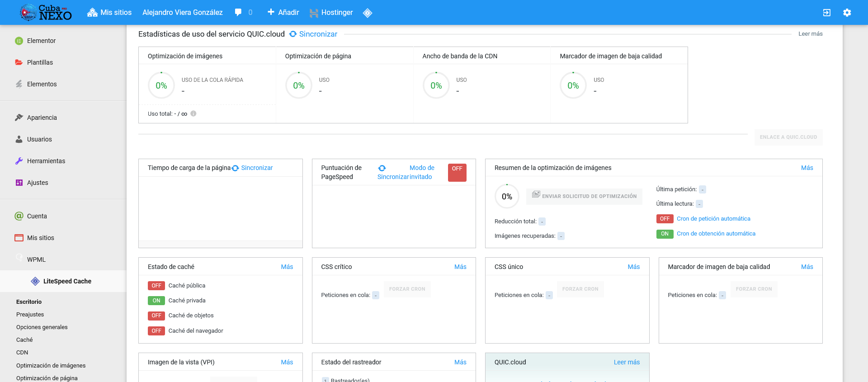The height and width of the screenshot is (382, 868).
Task: Click Más in Marcador de imagen card
Action: 807,267
